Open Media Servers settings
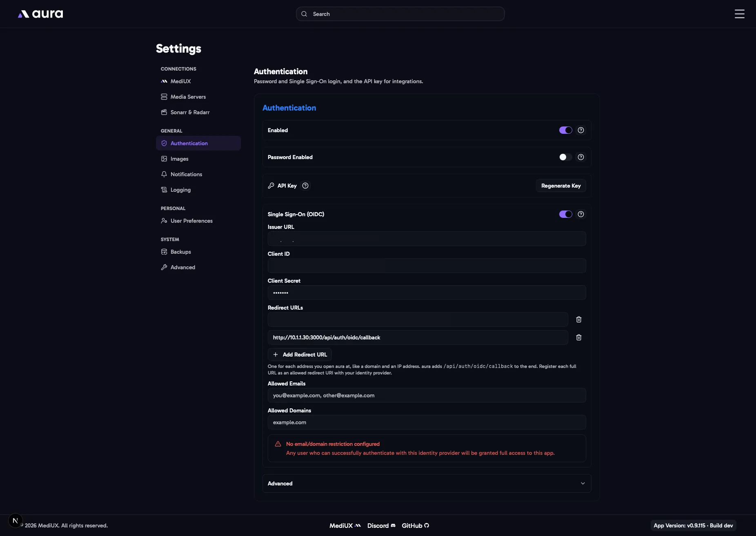756x536 pixels. point(198,97)
